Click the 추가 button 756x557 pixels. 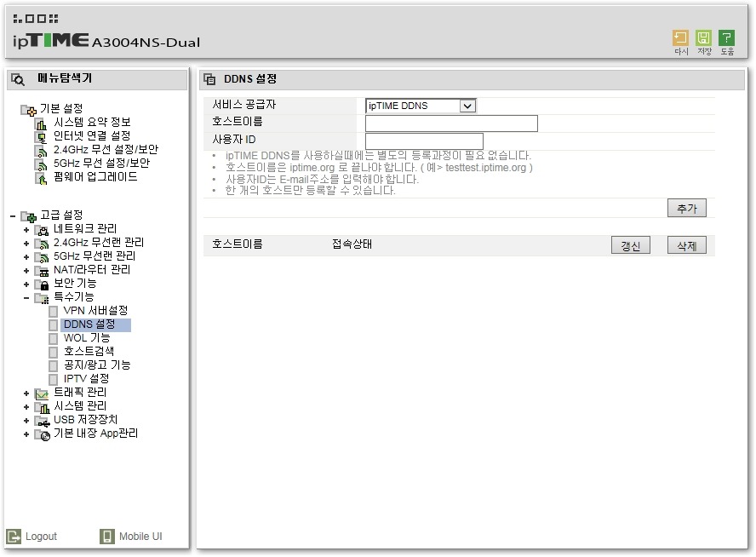(686, 209)
